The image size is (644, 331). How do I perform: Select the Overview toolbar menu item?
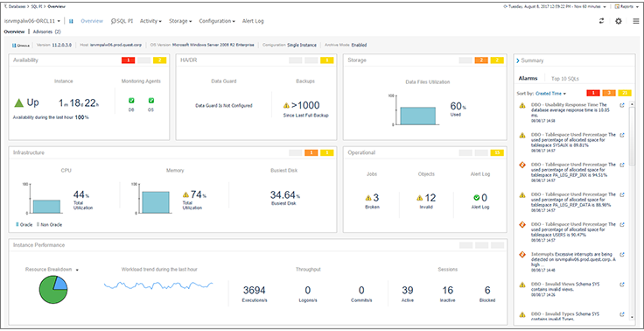92,21
